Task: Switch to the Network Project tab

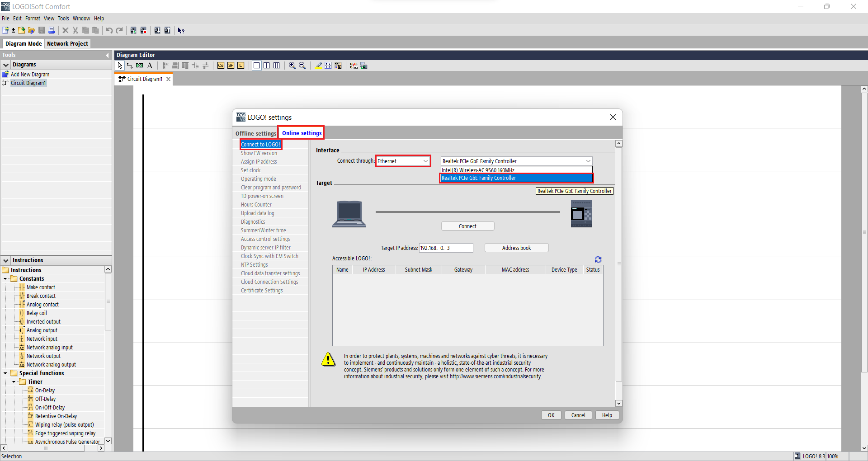Action: [67, 44]
